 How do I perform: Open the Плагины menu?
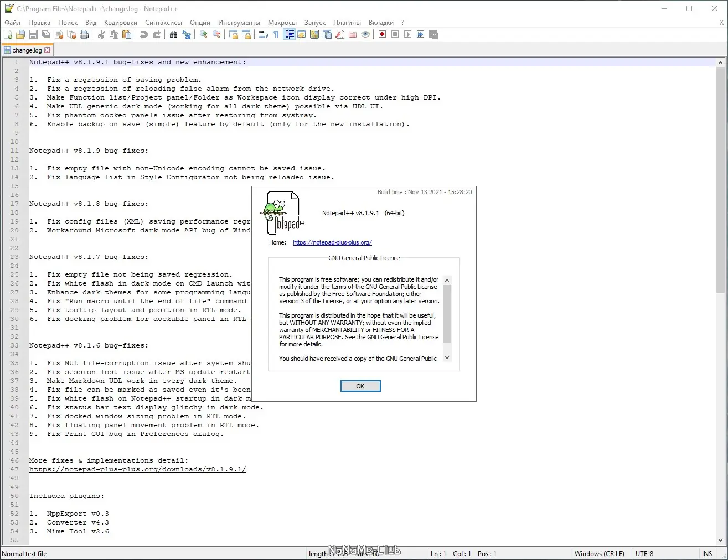click(347, 23)
